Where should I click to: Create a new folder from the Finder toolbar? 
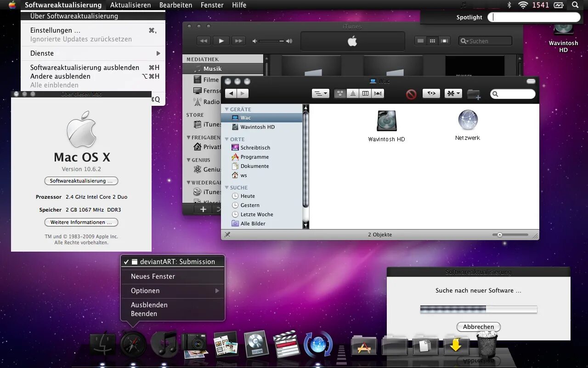click(x=474, y=94)
